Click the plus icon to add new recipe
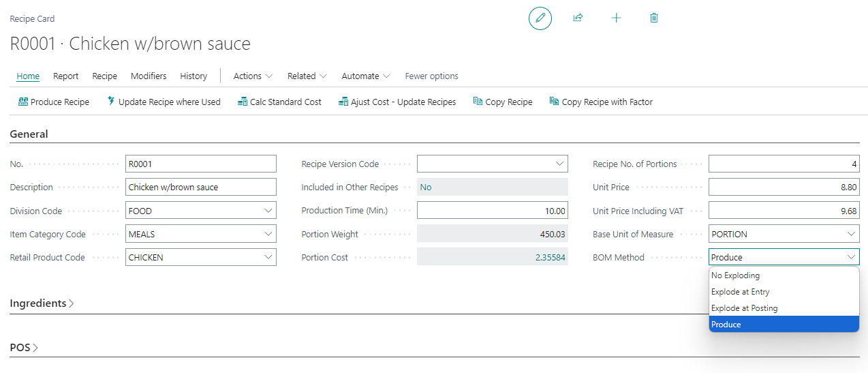 click(x=616, y=18)
